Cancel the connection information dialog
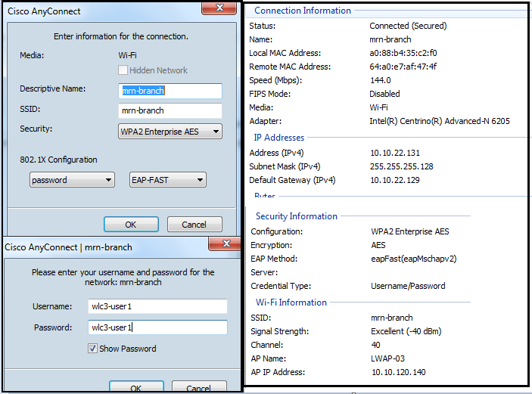 tap(194, 224)
